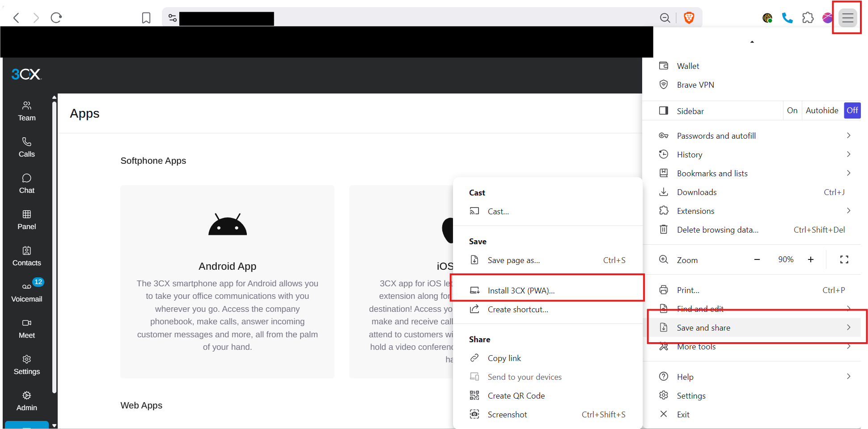Click the zoom indicator in address bar
This screenshot has height=429, width=868.
(x=665, y=18)
